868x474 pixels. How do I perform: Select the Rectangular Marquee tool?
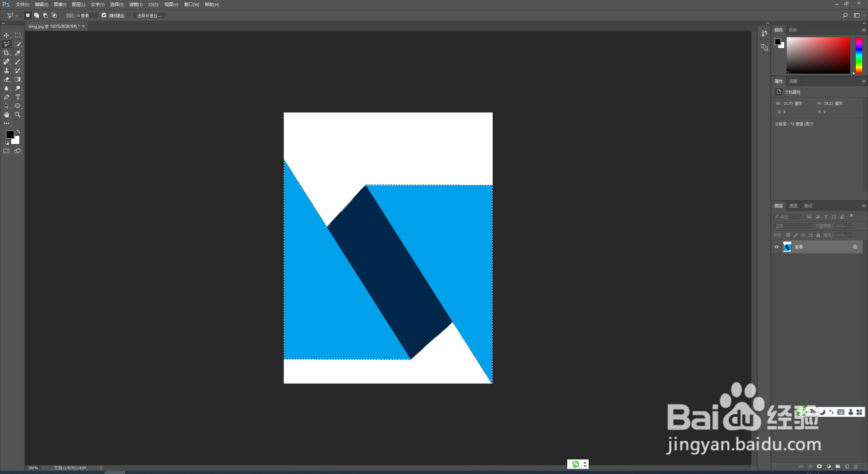pyautogui.click(x=18, y=35)
